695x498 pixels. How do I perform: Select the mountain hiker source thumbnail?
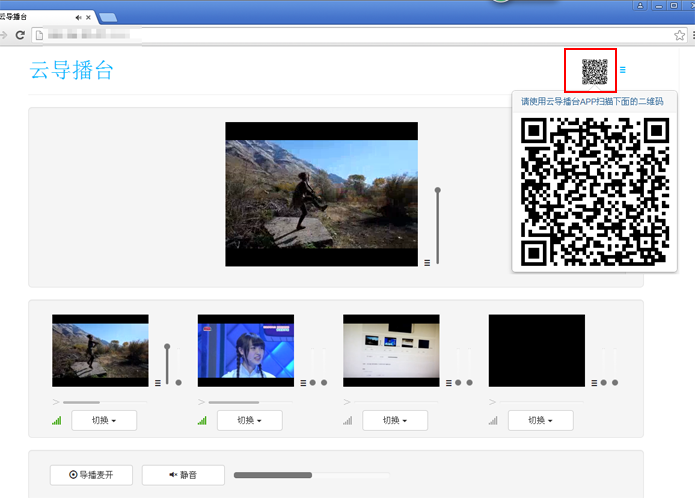100,350
